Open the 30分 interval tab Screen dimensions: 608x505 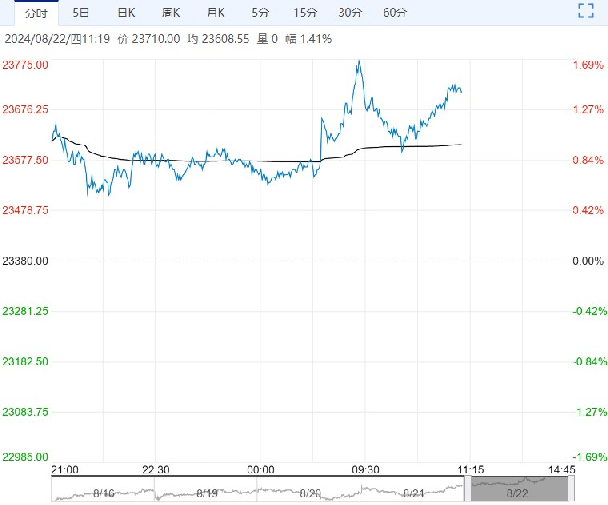point(350,13)
